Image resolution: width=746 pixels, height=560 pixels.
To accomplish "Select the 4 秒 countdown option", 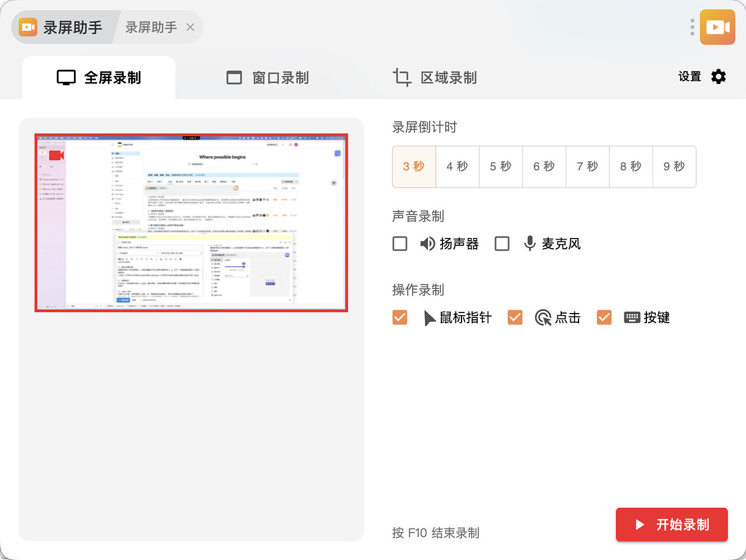I will click(x=458, y=166).
